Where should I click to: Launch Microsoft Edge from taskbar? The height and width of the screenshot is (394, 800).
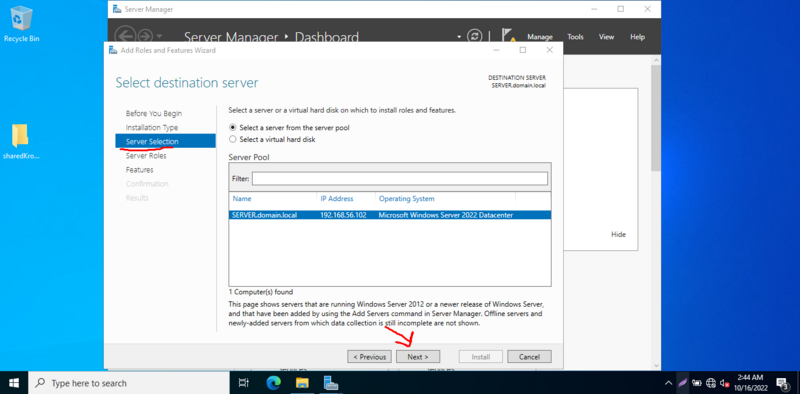(x=274, y=383)
